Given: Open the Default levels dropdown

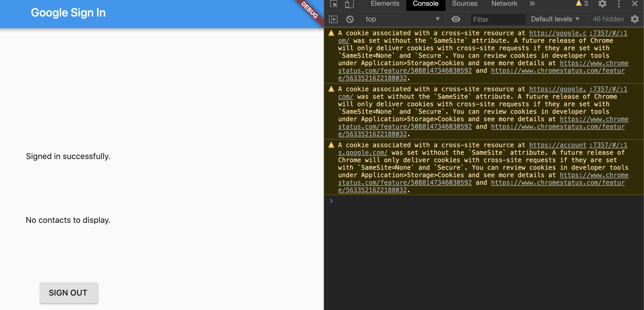Looking at the screenshot, I should [x=555, y=19].
